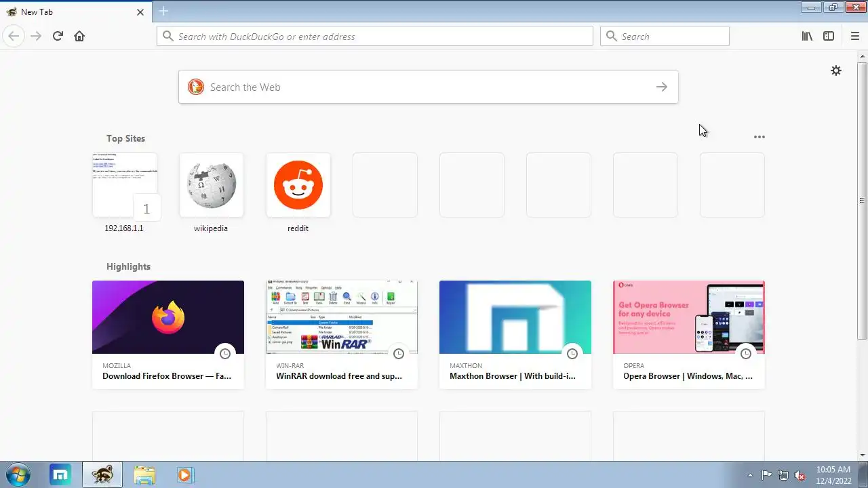Open the Maxthon Browser highlight card

point(515,335)
